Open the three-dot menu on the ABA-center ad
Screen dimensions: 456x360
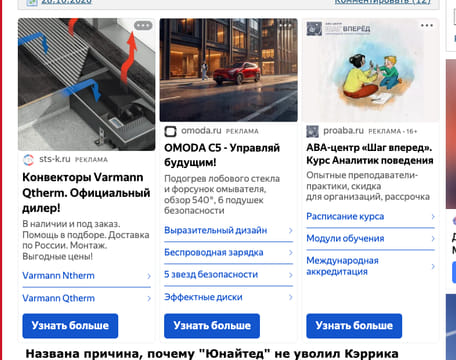click(427, 26)
